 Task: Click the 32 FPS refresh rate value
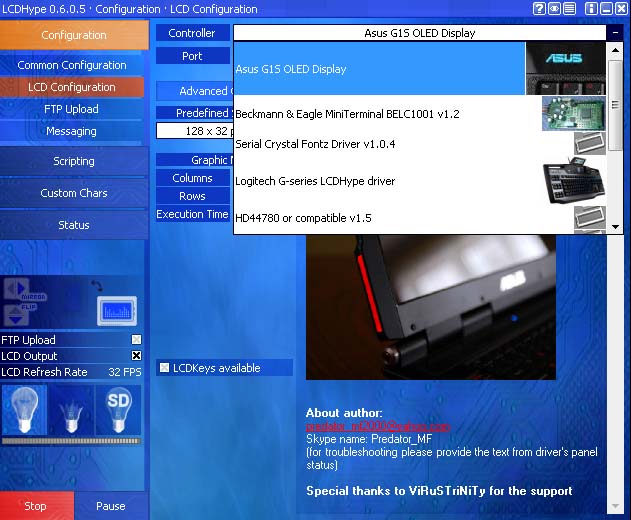point(125,372)
